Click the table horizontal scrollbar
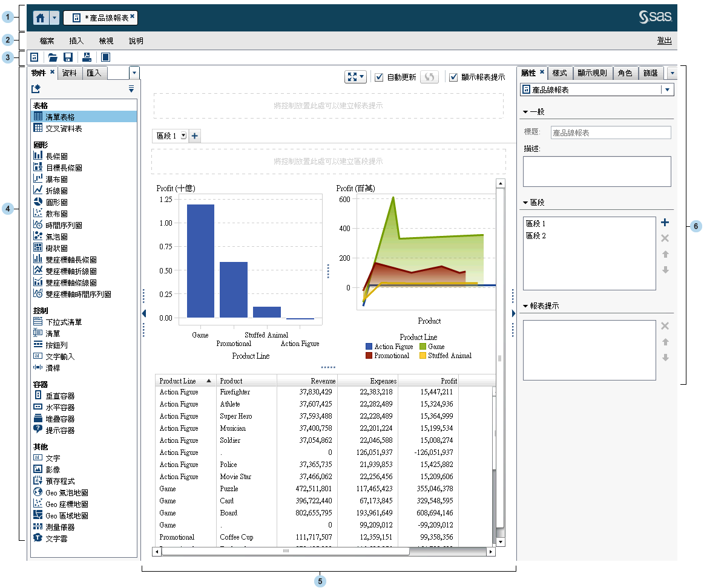Viewport: 704px width, 588px height. (x=286, y=552)
